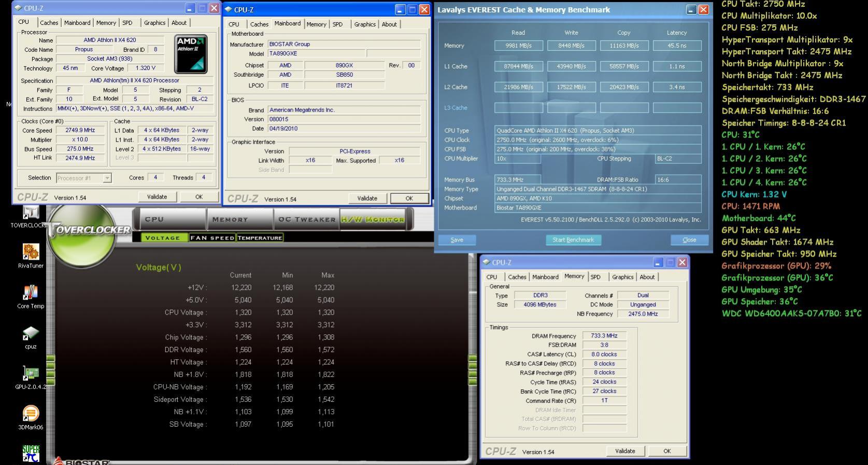Viewport: 868px width, 465px height.
Task: Click the BIOS Date 04/19/2010 field
Action: [344, 129]
